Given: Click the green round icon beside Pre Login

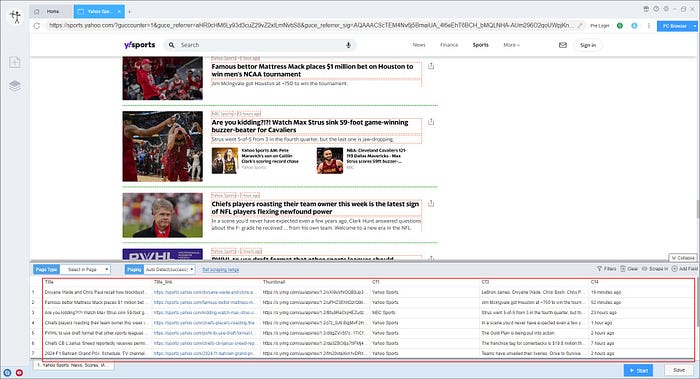Looking at the screenshot, I should [x=620, y=26].
